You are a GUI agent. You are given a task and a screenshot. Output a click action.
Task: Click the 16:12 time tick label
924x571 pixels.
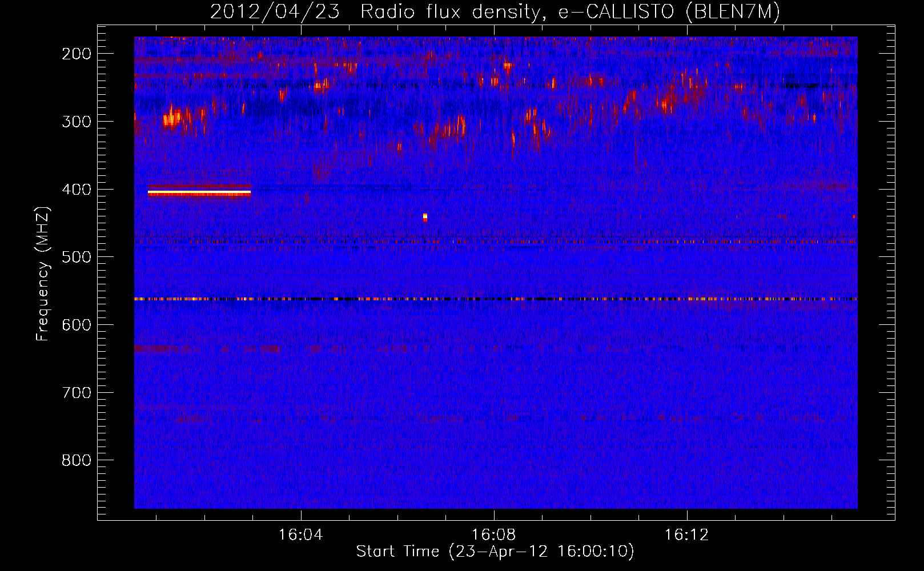[x=686, y=535]
